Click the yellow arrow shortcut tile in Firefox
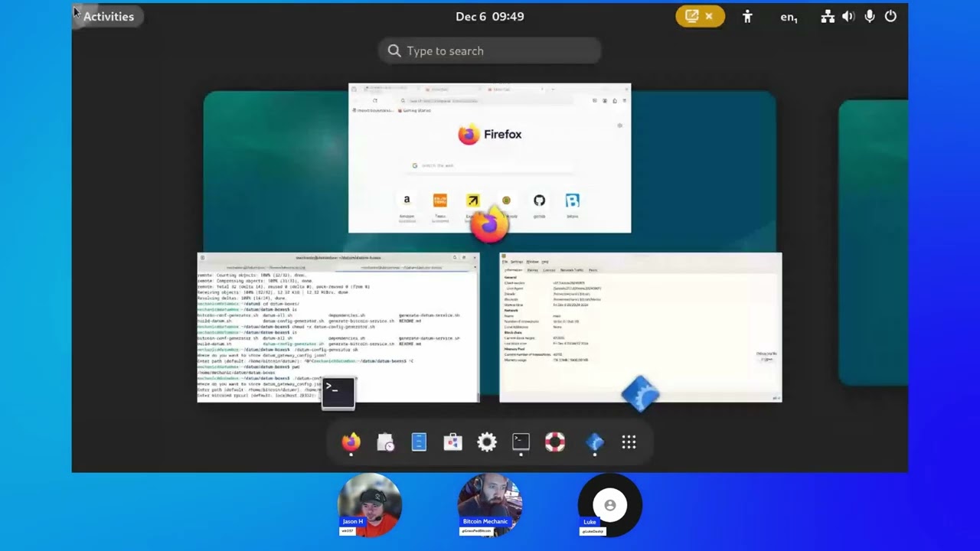Screen dimensions: 980x551 (472, 201)
